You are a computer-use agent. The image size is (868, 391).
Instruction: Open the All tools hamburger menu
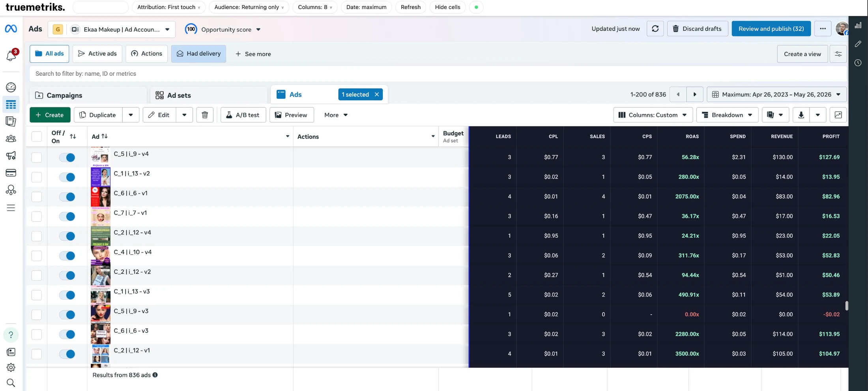[11, 208]
